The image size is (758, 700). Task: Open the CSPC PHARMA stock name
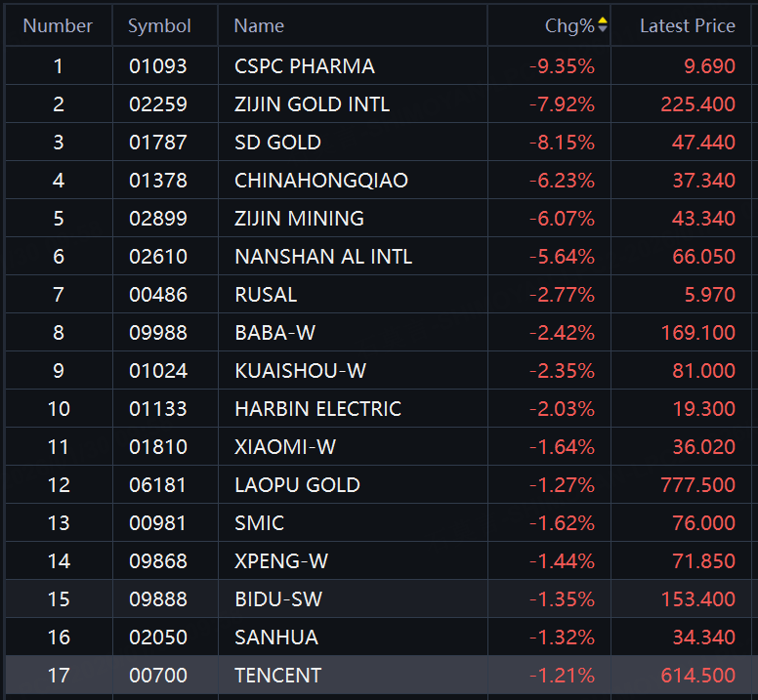(304, 66)
